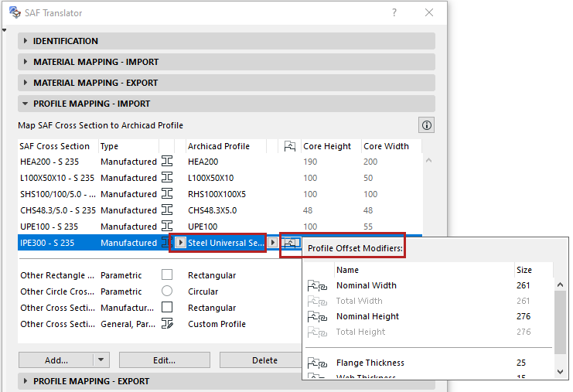Image resolution: width=573 pixels, height=392 pixels.
Task: Close the SAF Translator dialog
Action: [x=429, y=12]
